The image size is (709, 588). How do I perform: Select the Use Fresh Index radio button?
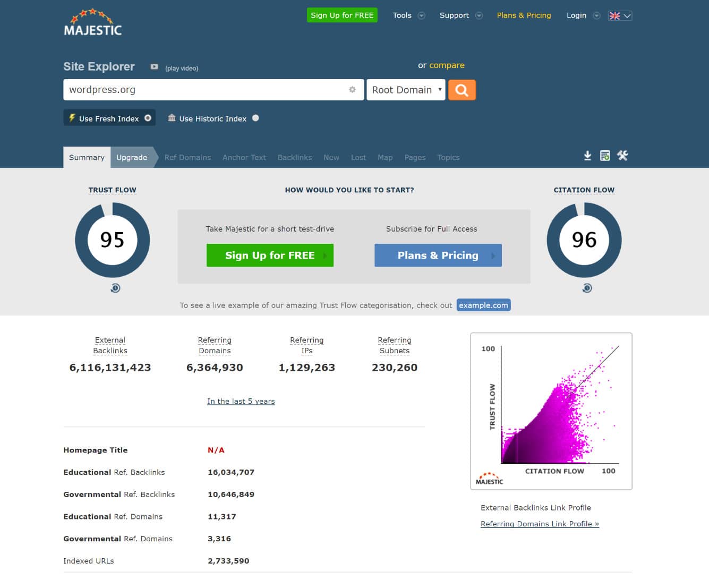pos(148,118)
